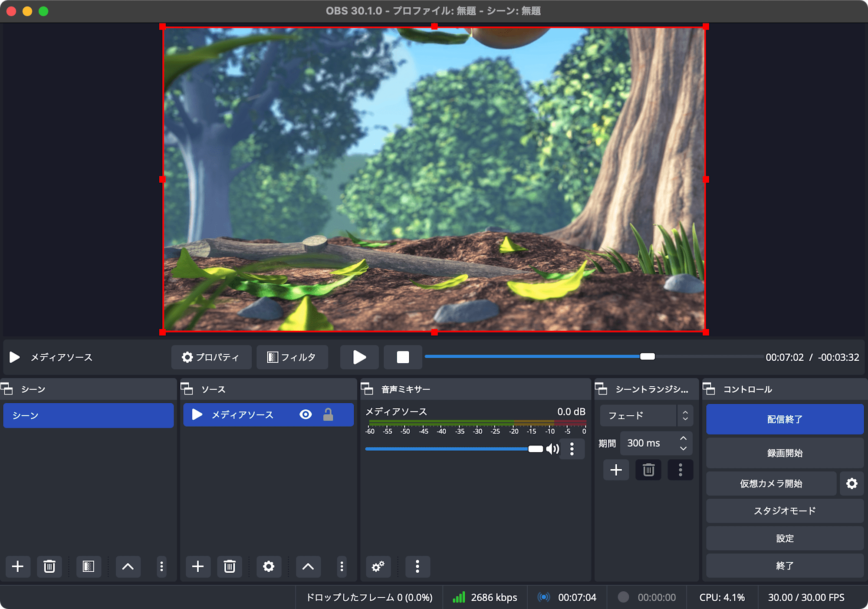Click the CPU: 4.1% status

coord(722,597)
